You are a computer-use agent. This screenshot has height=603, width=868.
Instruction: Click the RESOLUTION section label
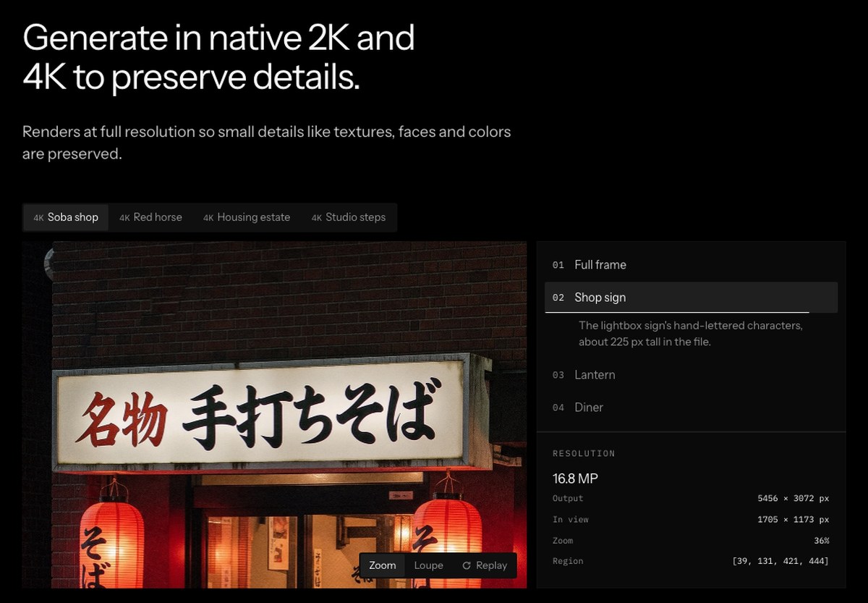tap(584, 454)
